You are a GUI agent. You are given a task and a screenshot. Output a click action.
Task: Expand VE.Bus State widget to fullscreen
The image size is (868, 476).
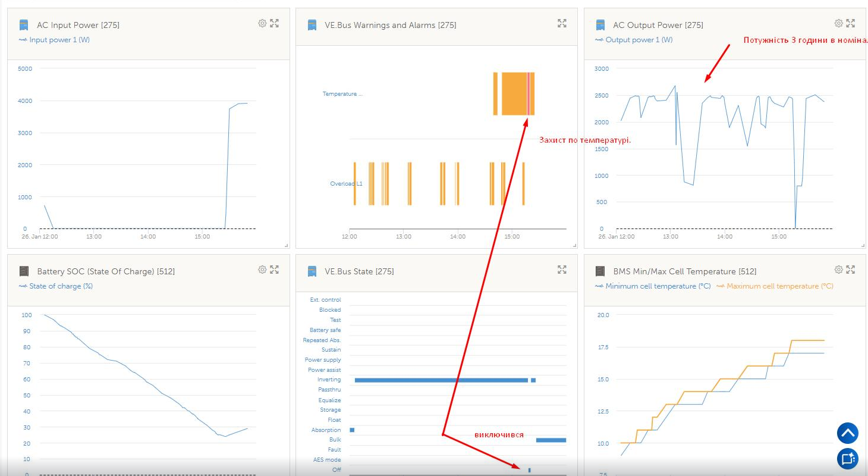coord(562,270)
